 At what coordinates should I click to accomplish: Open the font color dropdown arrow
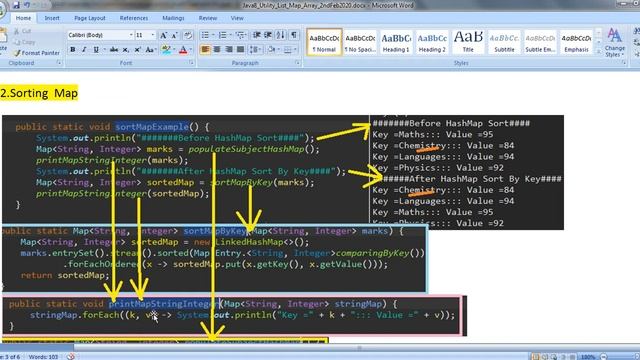[x=191, y=50]
